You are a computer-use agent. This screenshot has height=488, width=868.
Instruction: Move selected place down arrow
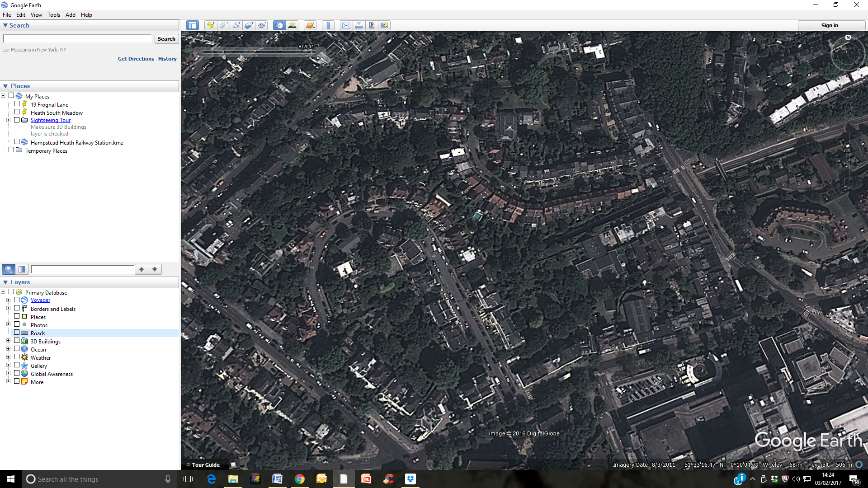[x=155, y=269]
